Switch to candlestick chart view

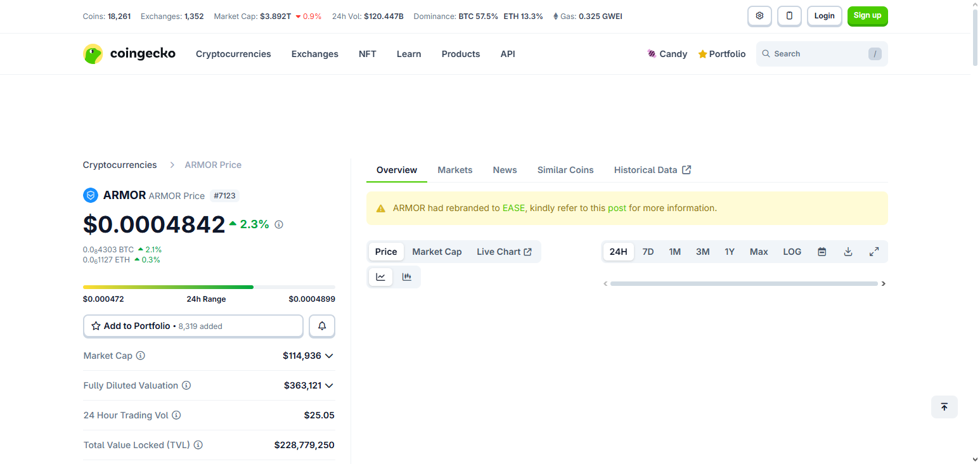[407, 276]
